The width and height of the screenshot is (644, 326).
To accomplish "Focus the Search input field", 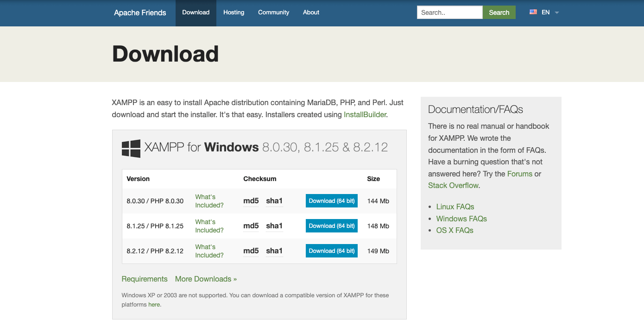I will [x=449, y=13].
